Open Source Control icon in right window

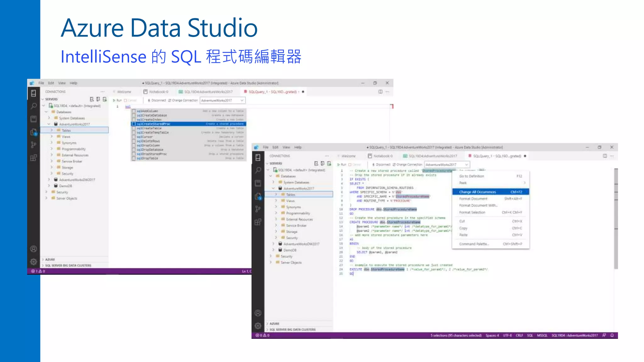tap(258, 209)
